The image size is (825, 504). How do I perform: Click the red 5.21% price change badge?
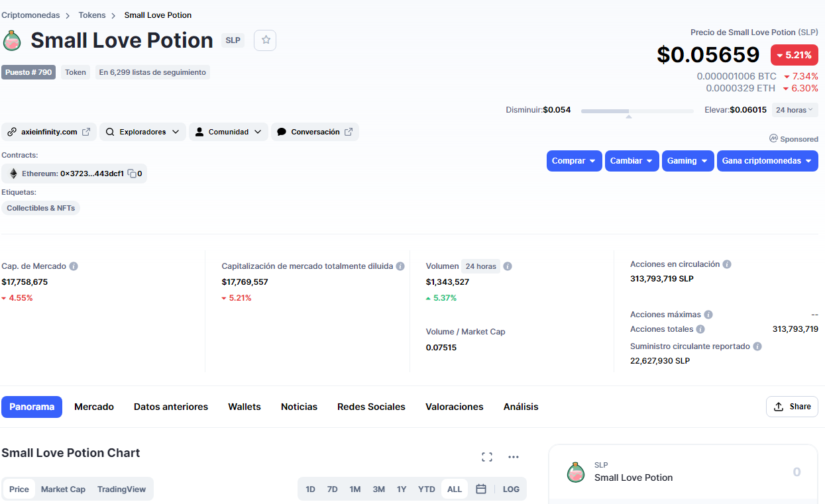pyautogui.click(x=794, y=55)
